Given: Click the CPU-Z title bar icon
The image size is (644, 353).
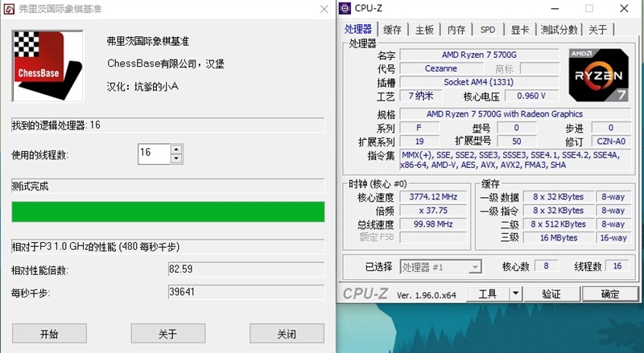Looking at the screenshot, I should pyautogui.click(x=345, y=8).
